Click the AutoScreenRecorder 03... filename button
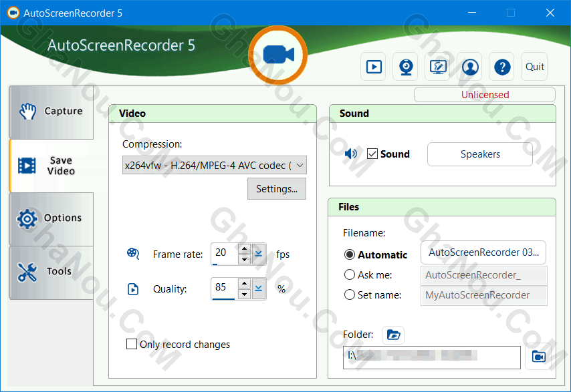The height and width of the screenshot is (392, 571). tap(483, 252)
